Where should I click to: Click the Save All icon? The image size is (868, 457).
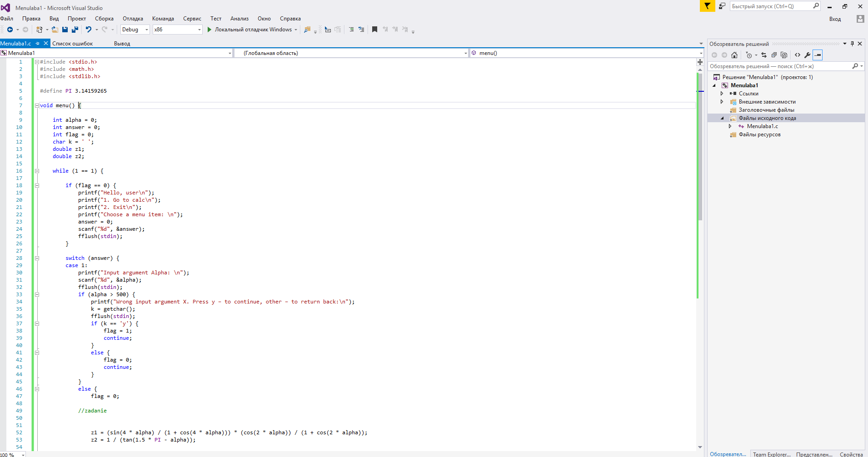[x=75, y=30]
